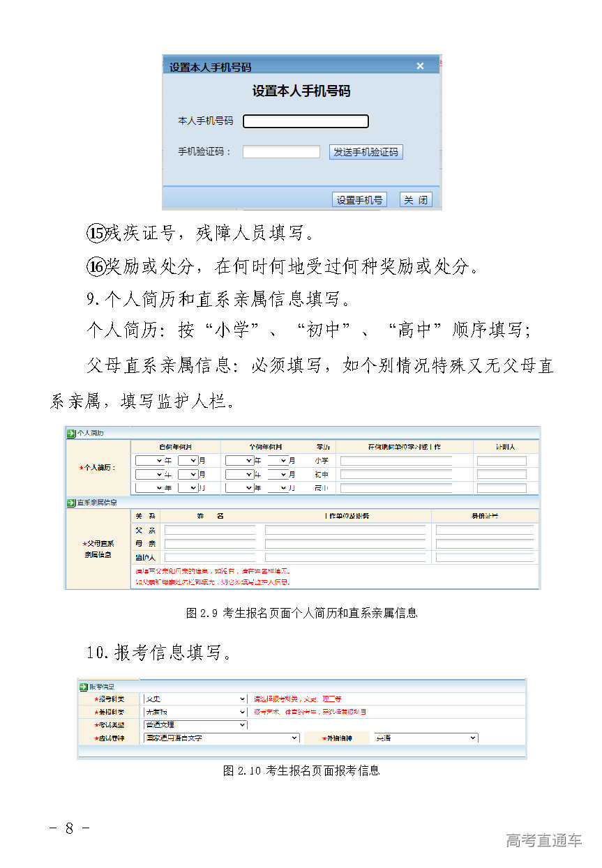Open the 外语语种 dropdown
The image size is (602, 868).
[x=426, y=738]
